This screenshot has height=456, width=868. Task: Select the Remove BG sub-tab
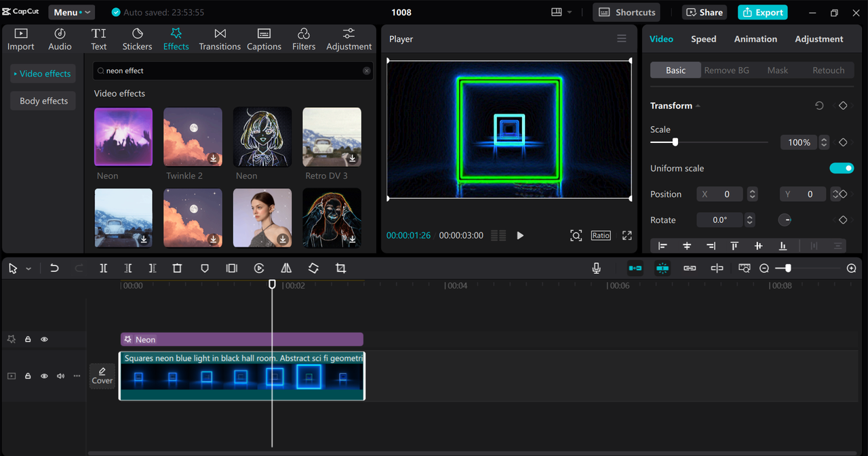[726, 70]
